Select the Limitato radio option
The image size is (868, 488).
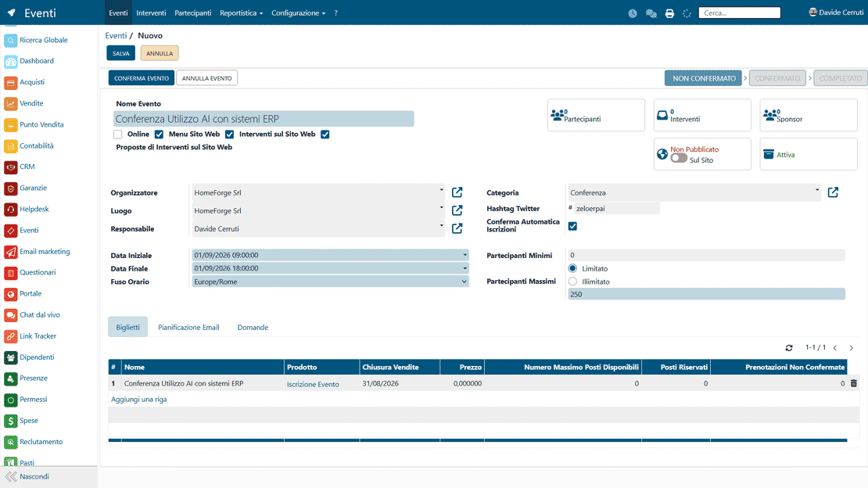pyautogui.click(x=572, y=268)
